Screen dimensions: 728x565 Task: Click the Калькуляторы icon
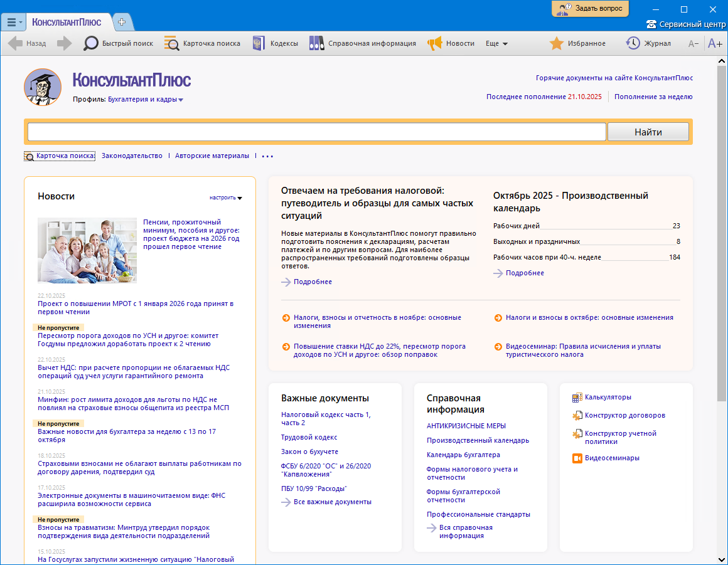(x=577, y=397)
